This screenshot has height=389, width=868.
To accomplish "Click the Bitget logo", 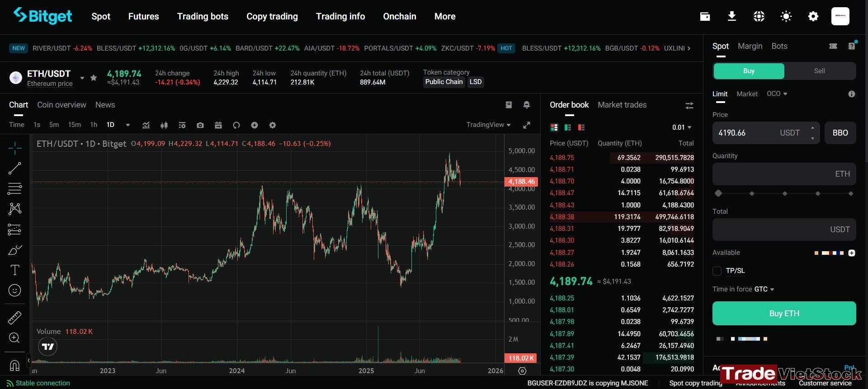I will click(x=42, y=16).
